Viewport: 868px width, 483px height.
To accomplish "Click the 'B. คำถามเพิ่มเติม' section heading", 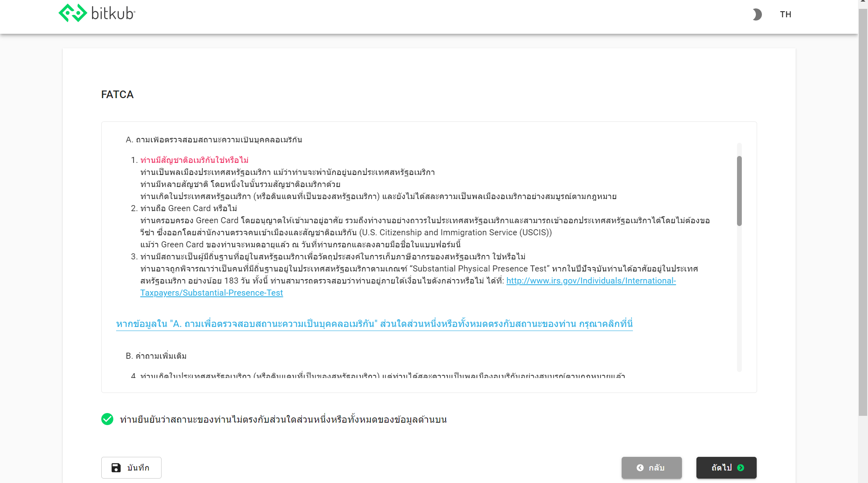I will 156,356.
